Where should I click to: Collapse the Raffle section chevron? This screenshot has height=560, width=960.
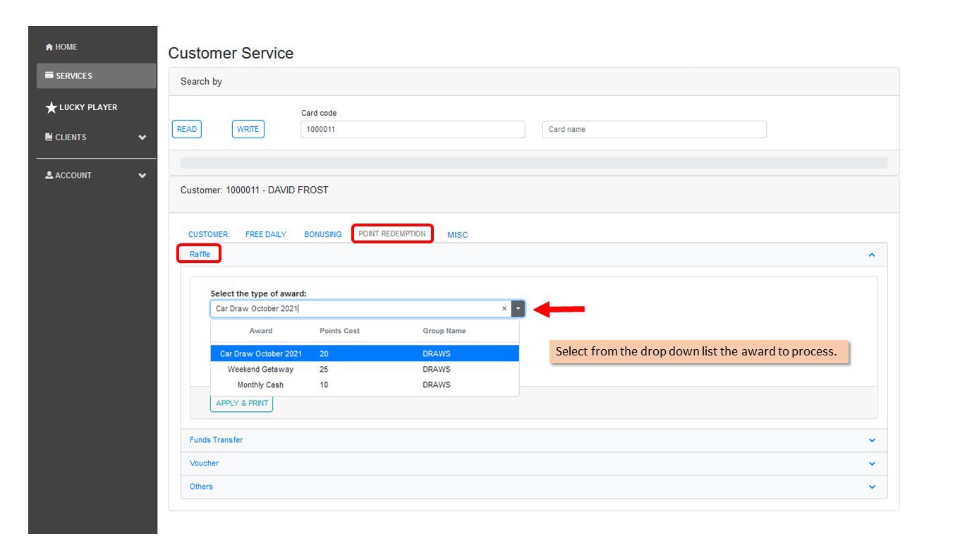point(872,255)
